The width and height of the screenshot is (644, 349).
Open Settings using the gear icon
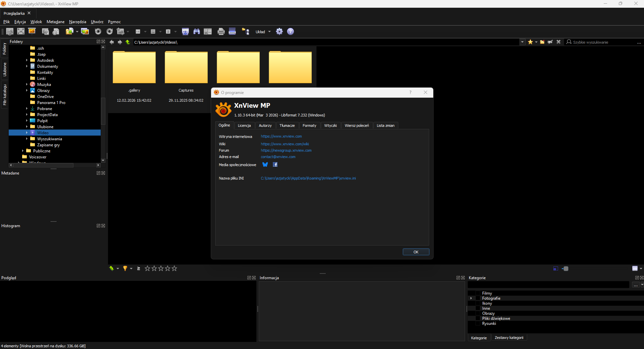pyautogui.click(x=279, y=32)
